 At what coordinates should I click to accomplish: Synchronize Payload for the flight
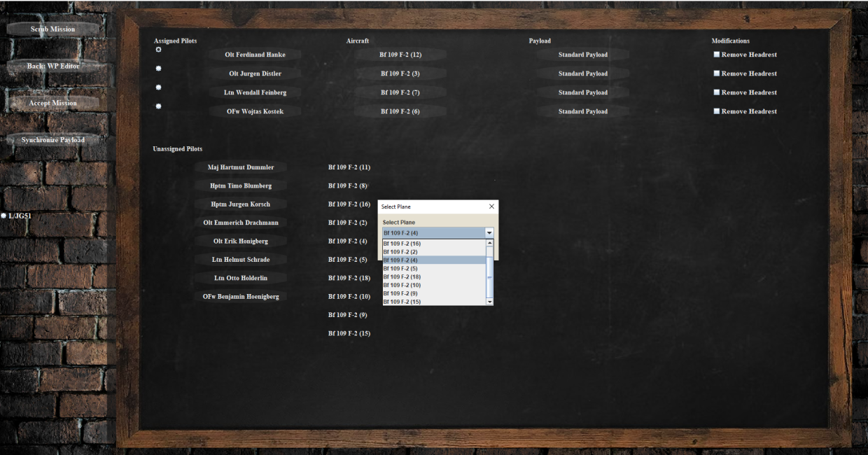(x=53, y=140)
